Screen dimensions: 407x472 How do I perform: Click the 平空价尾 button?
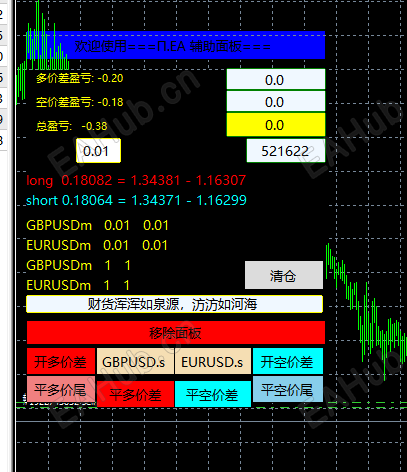click(x=288, y=389)
